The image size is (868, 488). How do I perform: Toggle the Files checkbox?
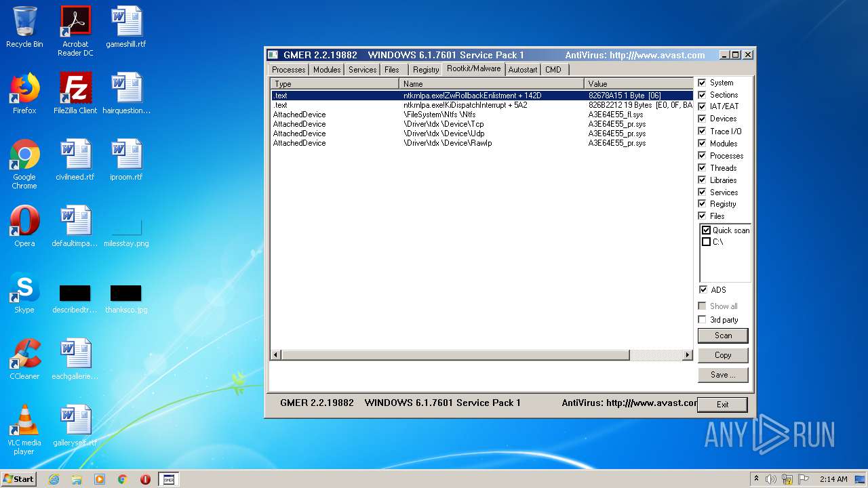click(703, 216)
